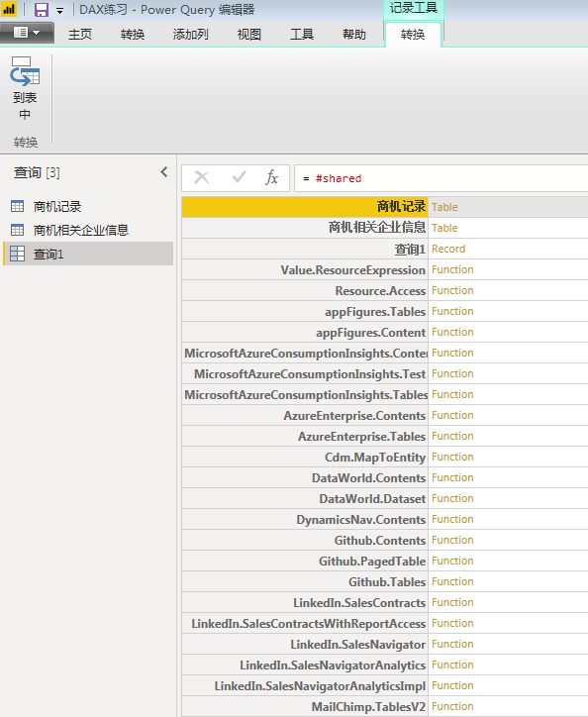Click Function for Github.PagedTable
588x717 pixels.
[x=452, y=562]
